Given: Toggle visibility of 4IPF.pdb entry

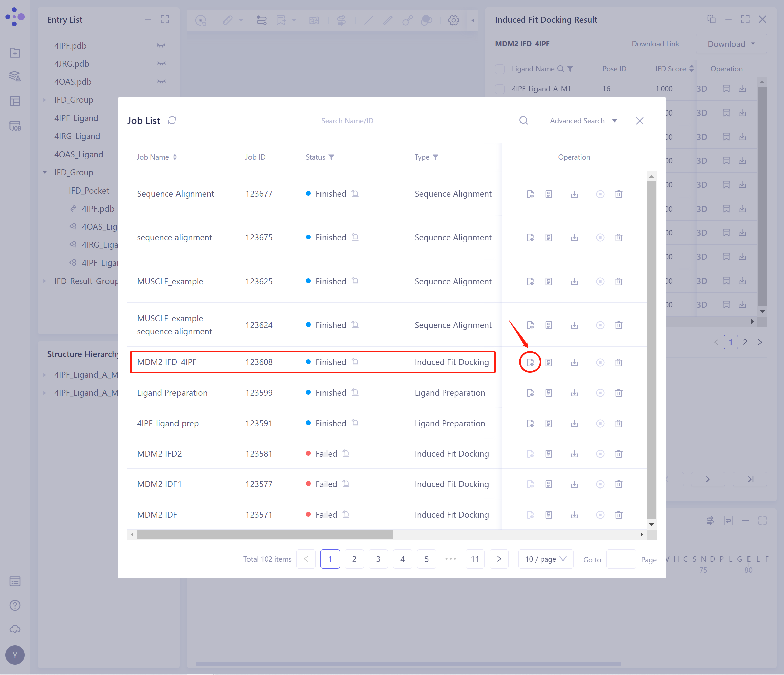Looking at the screenshot, I should [161, 46].
